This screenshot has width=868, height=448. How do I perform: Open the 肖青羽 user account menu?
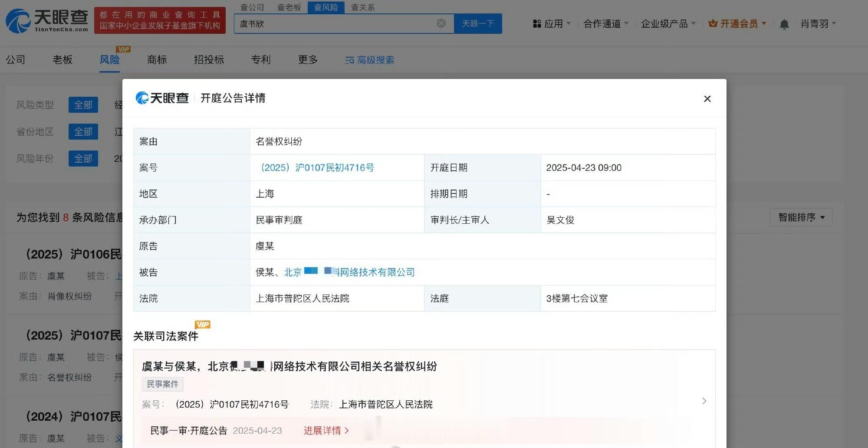tap(818, 24)
